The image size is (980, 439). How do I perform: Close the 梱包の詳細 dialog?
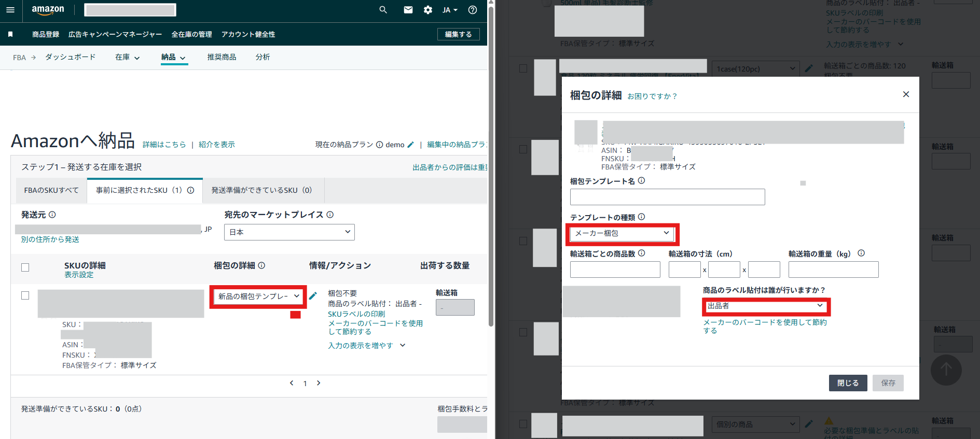coord(906,94)
